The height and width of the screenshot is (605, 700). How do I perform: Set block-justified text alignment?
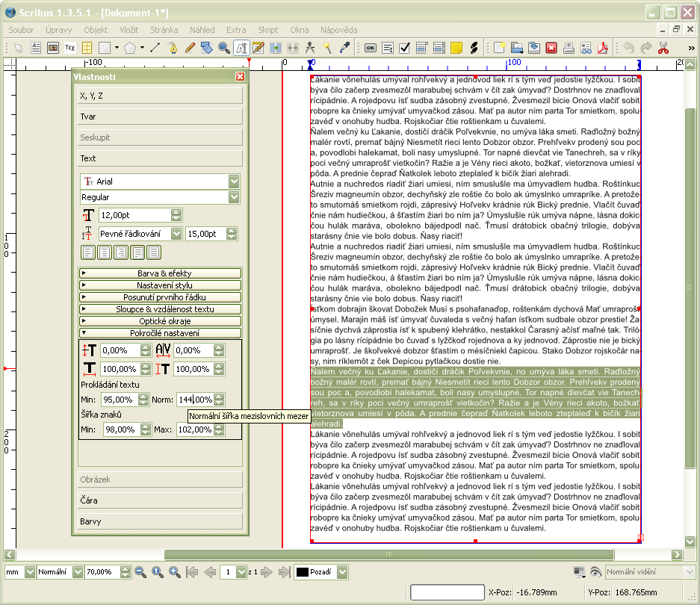coord(137,252)
